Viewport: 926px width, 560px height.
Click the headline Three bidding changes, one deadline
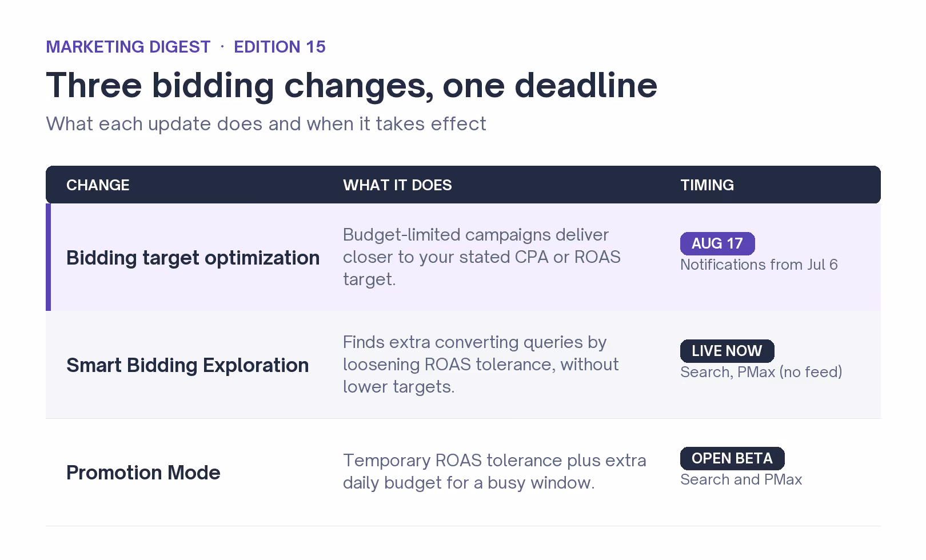[x=352, y=86]
